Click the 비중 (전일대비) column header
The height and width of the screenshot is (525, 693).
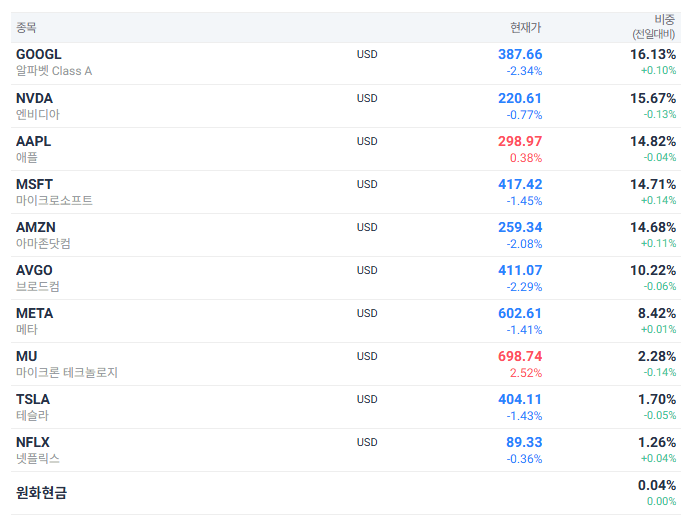(654, 27)
